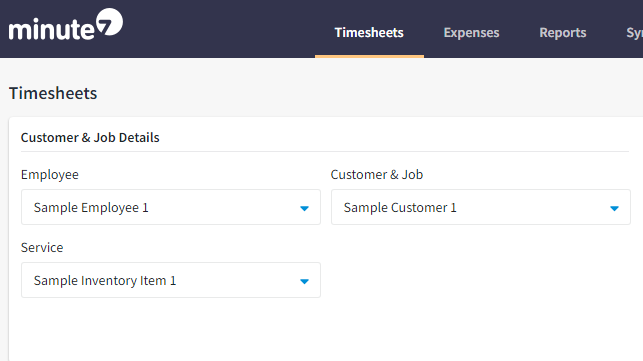Click the arrow icon in Customer & Job field
This screenshot has height=361, width=643.
(x=614, y=208)
